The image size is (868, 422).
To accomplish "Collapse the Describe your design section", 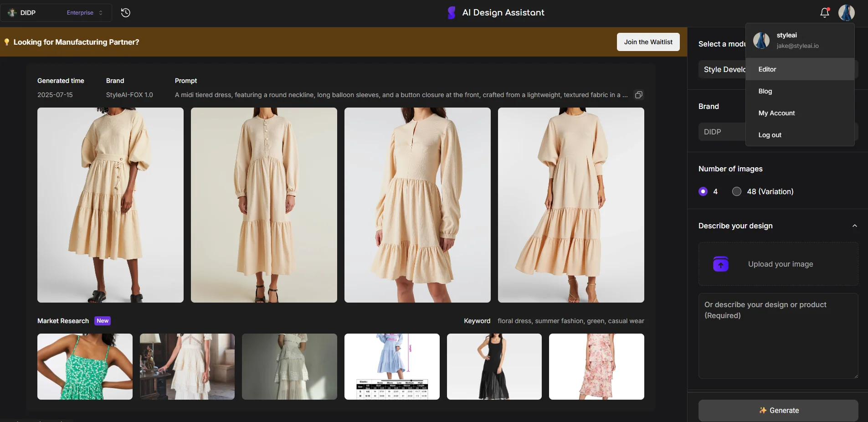I will tap(854, 226).
